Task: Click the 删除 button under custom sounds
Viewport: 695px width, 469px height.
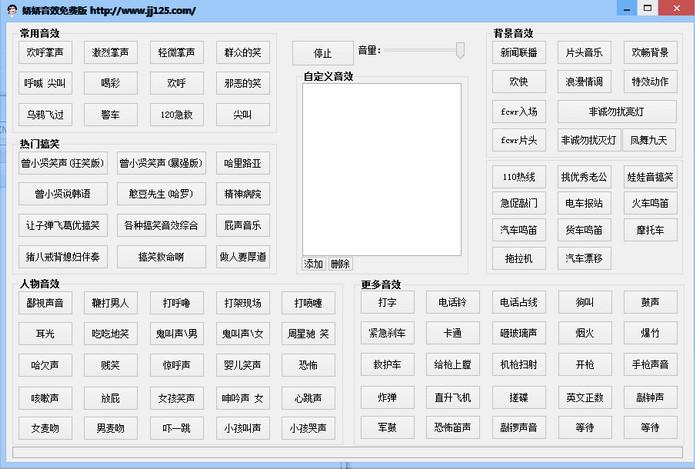Action: coord(340,264)
